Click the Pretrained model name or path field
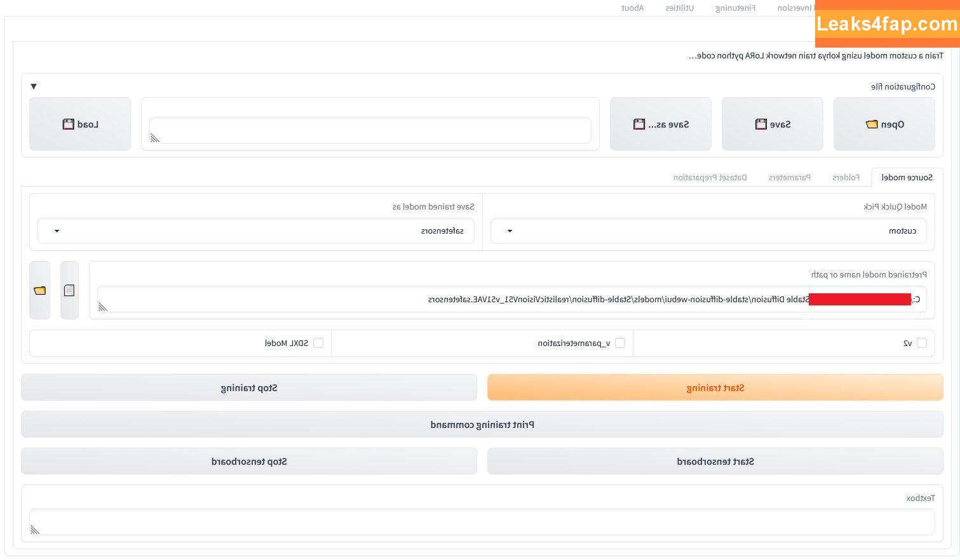The height and width of the screenshot is (560, 960). click(511, 299)
